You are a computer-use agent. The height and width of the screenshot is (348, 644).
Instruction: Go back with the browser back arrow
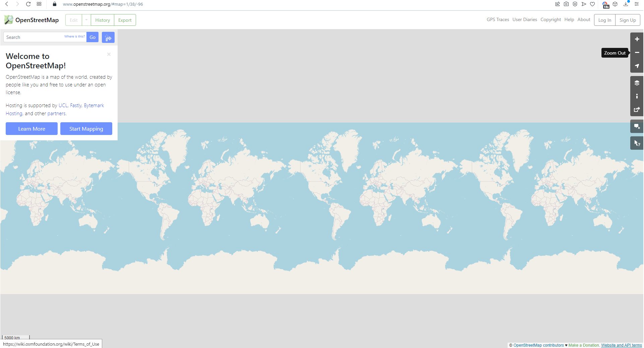7,4
